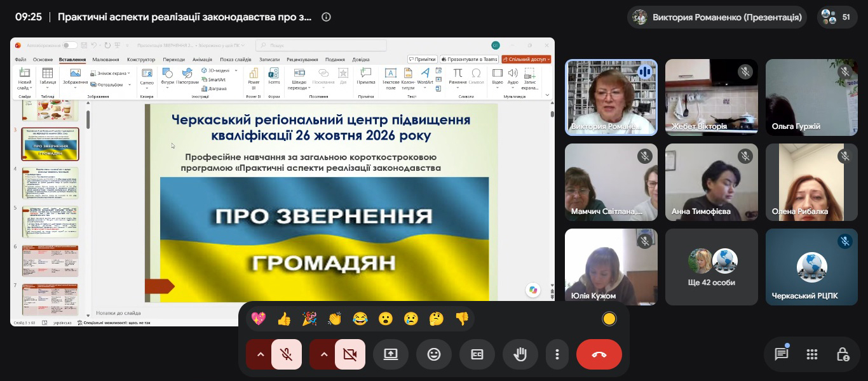Open Ще 42 особи participants tile
The image size is (868, 381).
click(712, 267)
